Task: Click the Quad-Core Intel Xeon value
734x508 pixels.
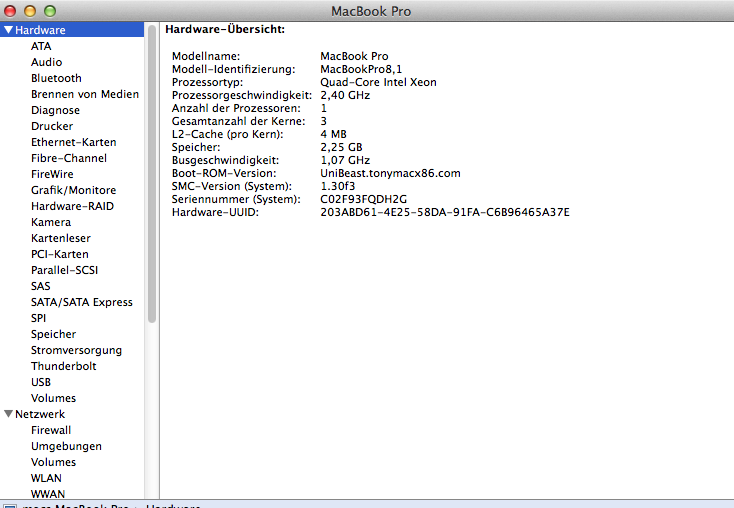Action: (378, 82)
